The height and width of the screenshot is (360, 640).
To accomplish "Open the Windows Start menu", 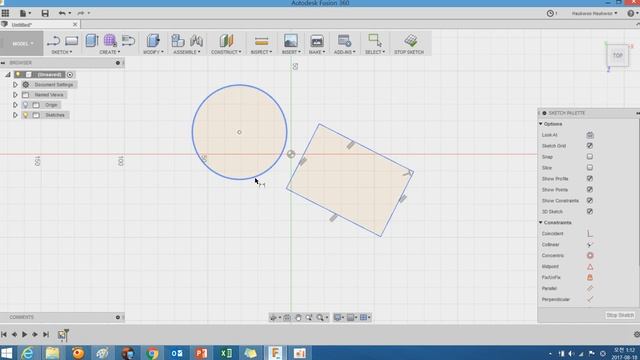I will 7,353.
